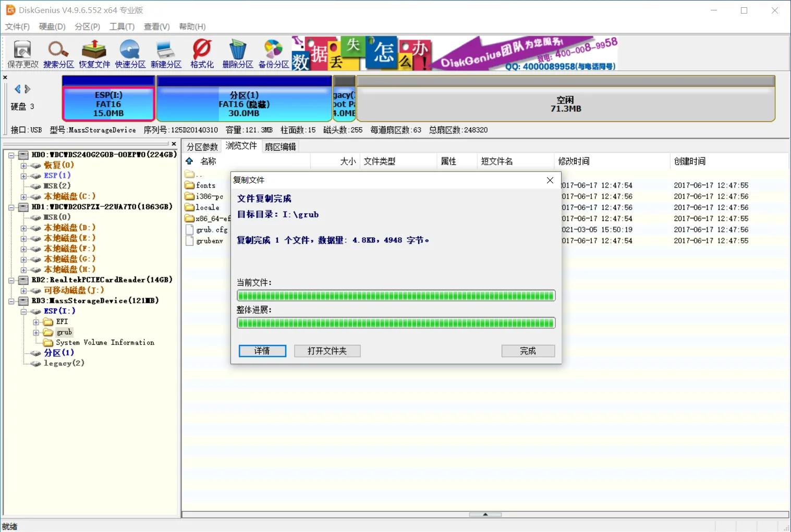Click the 新建分区 icon

click(166, 52)
